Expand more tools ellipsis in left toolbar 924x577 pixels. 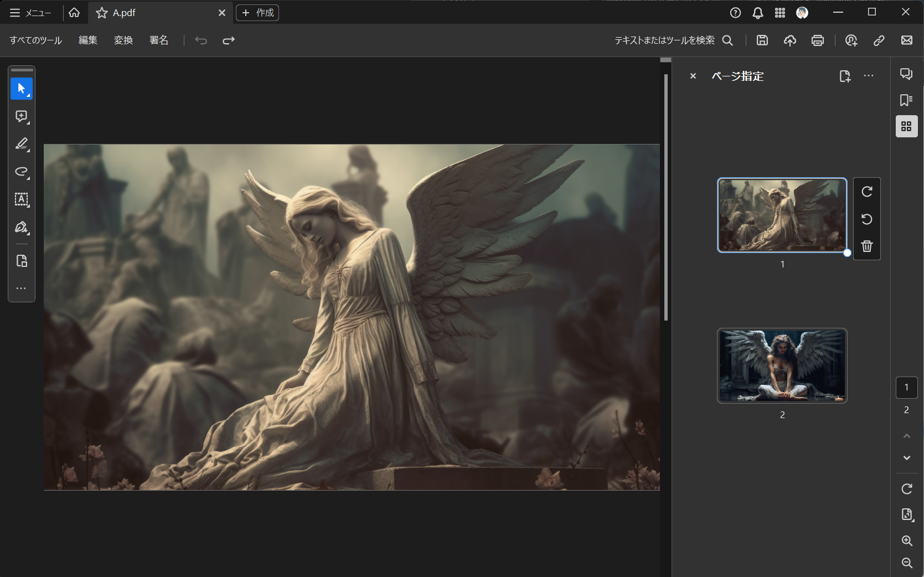tap(22, 288)
